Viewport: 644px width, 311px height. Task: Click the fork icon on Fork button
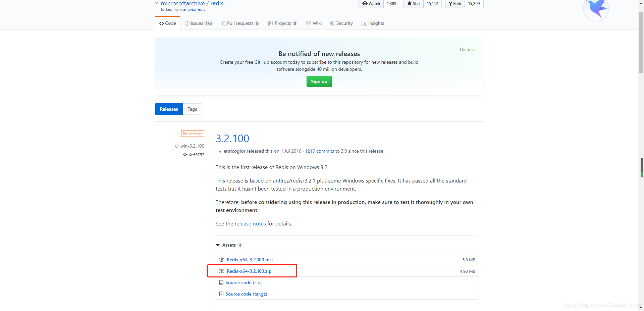click(450, 3)
